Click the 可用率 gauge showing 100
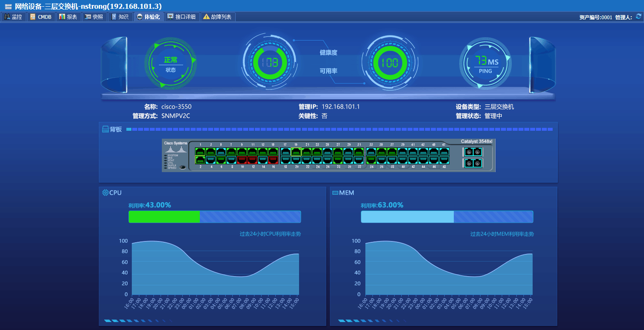Screen dimensions: 644x330 coord(390,63)
